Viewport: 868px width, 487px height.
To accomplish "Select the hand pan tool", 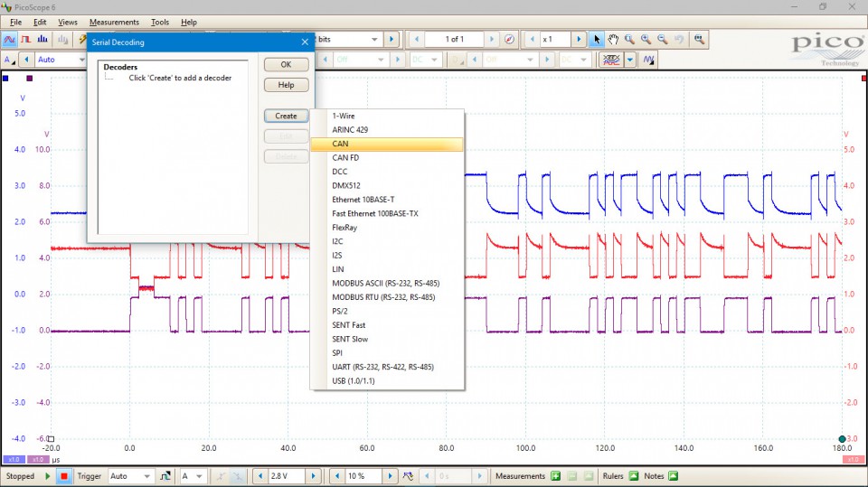I will [x=613, y=40].
